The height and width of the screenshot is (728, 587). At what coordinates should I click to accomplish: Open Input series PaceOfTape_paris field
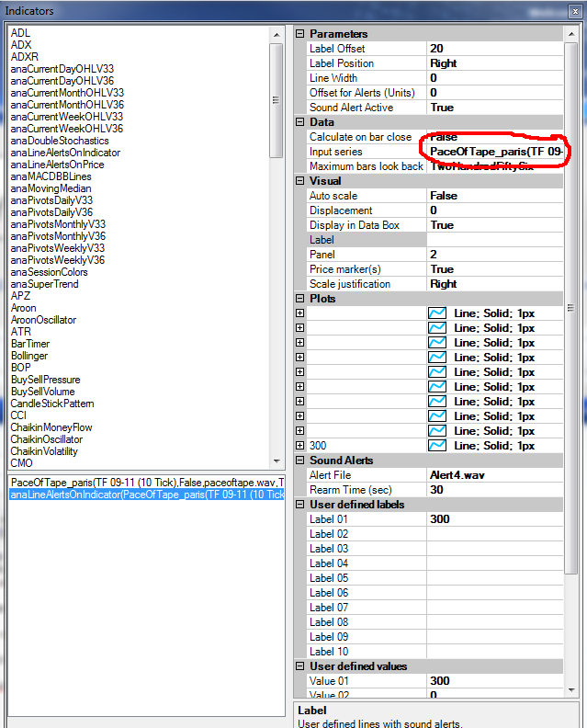tap(494, 152)
